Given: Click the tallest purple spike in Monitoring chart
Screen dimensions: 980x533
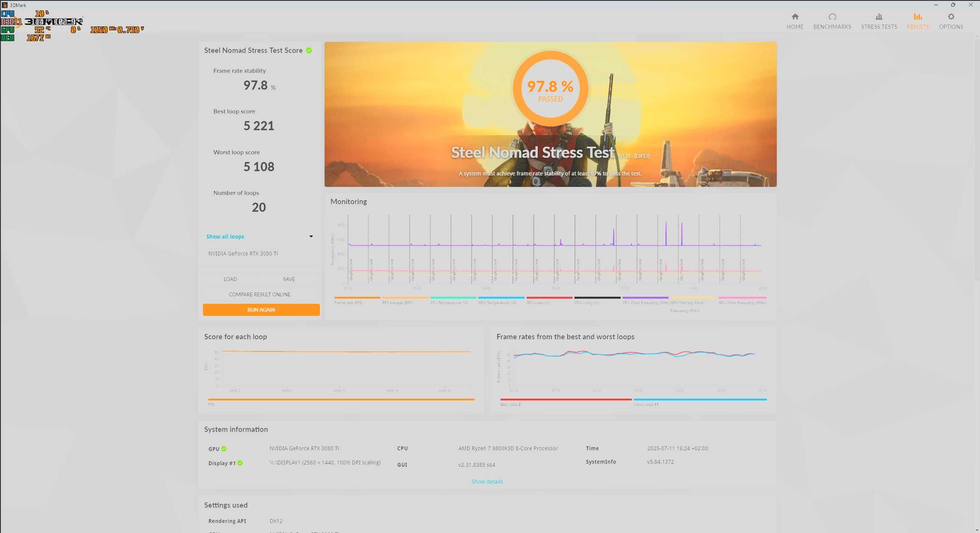Looking at the screenshot, I should click(x=666, y=233).
